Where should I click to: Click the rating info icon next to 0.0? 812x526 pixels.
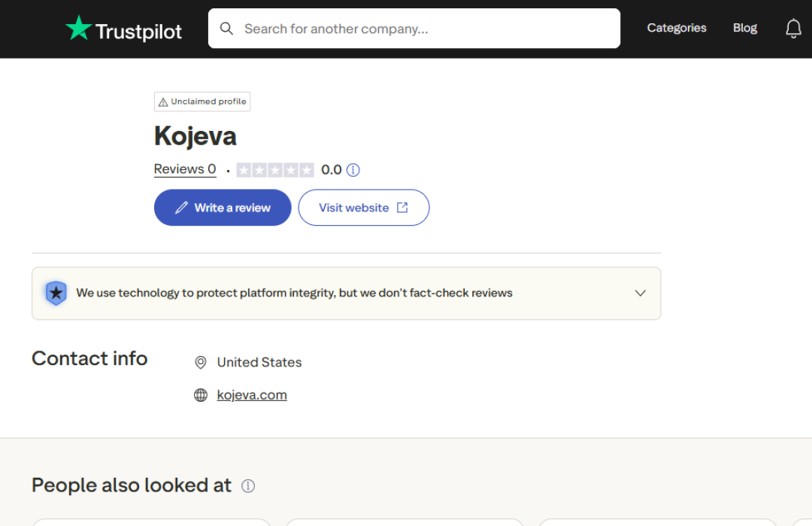point(353,170)
